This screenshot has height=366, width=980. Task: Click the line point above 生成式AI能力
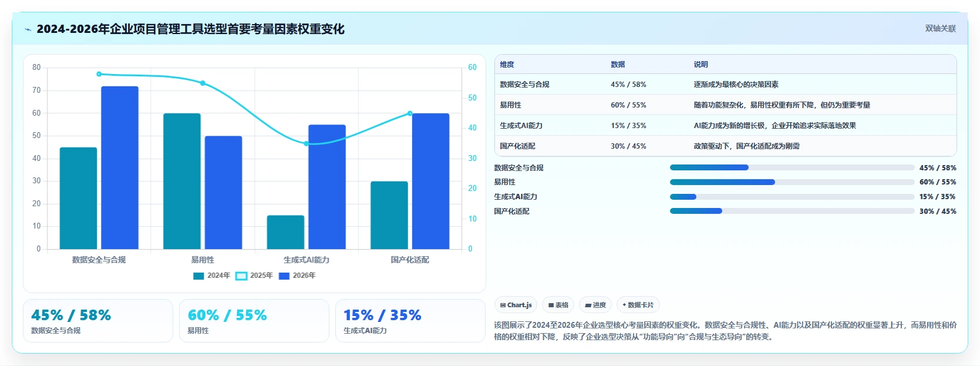click(306, 143)
